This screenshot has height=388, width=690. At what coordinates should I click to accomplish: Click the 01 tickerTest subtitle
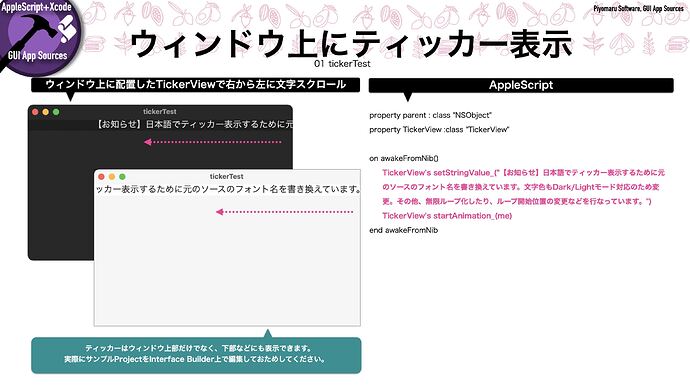(342, 64)
